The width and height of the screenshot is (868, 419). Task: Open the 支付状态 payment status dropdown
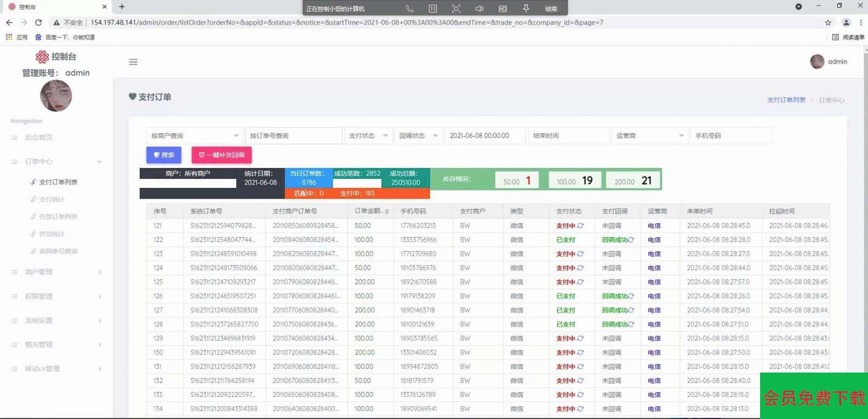coord(368,136)
